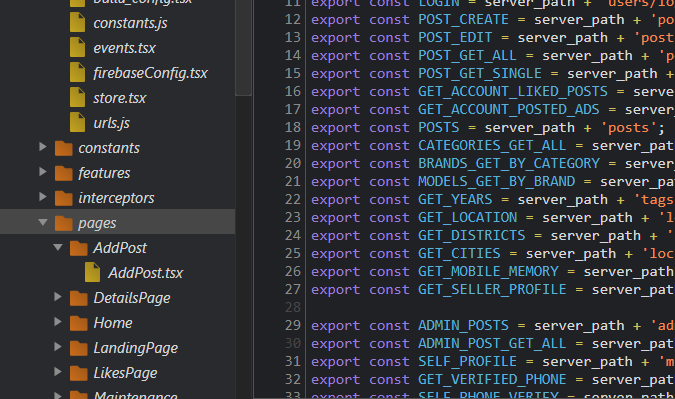Click the AddPost.tsx file icon
The width and height of the screenshot is (675, 399).
point(93,272)
